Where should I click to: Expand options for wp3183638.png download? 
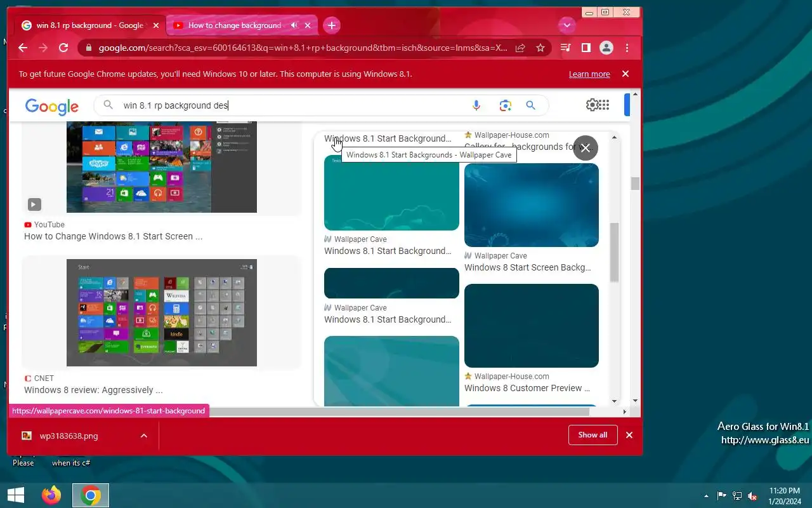point(144,436)
